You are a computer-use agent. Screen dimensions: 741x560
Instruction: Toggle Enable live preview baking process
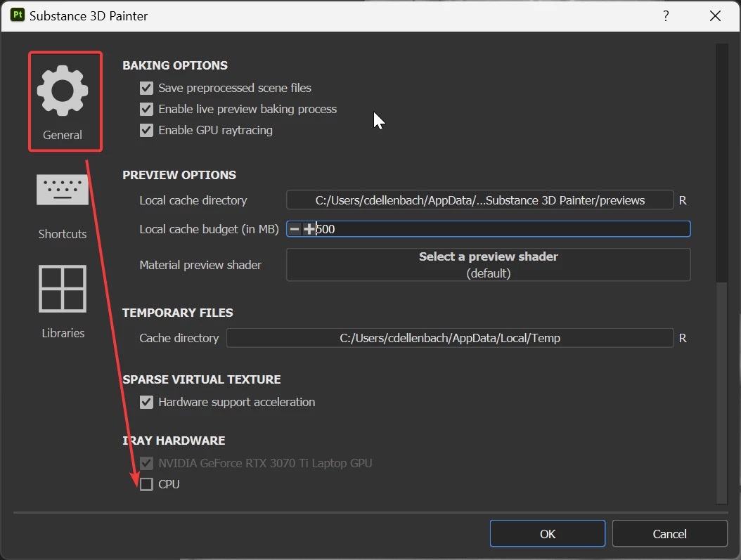[146, 109]
